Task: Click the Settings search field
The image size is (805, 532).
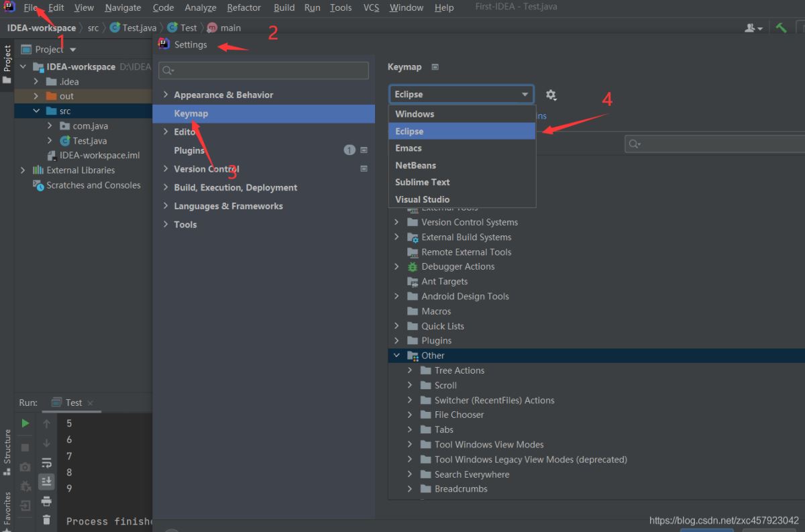Action: (x=264, y=70)
